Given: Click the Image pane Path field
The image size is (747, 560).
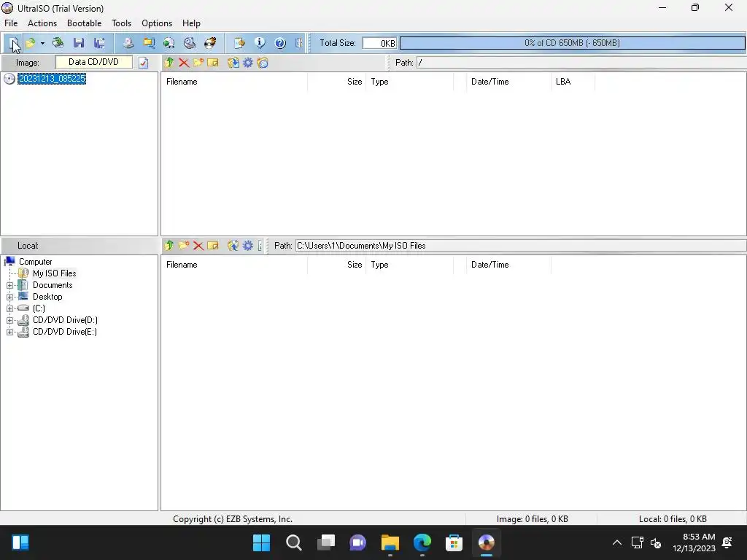Looking at the screenshot, I should coord(581,63).
